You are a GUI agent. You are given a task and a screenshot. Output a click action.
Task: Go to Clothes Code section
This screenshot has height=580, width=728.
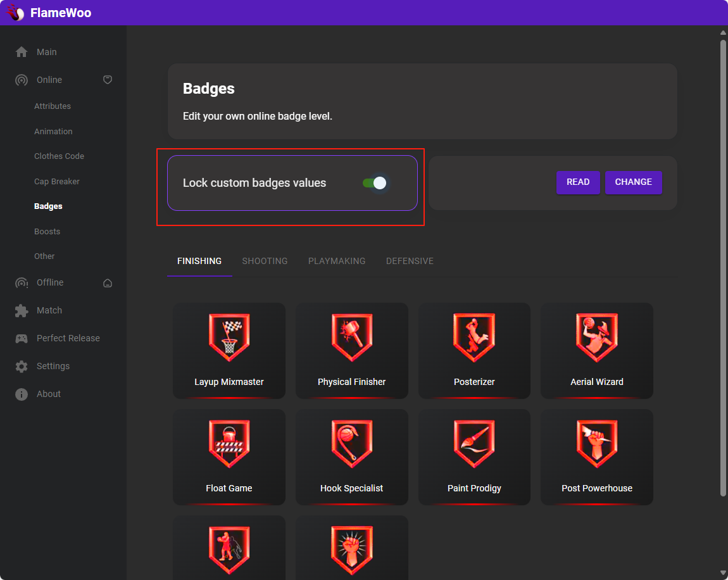(59, 156)
